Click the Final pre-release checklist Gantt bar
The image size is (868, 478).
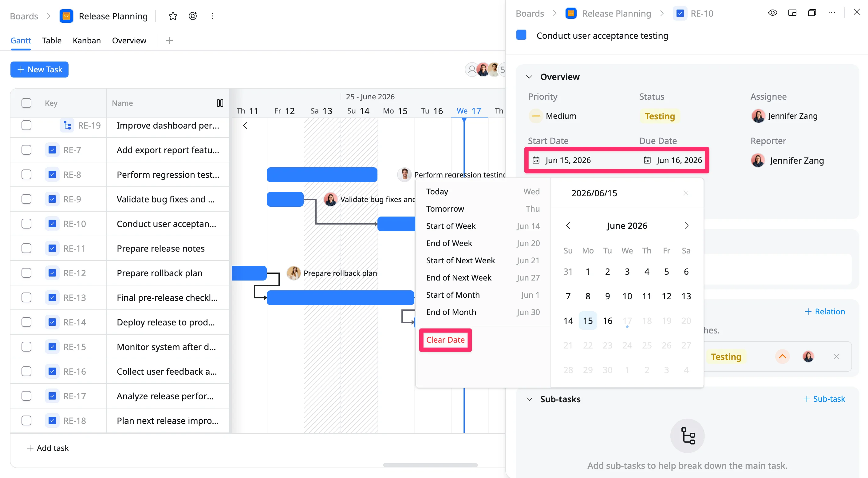[340, 298]
